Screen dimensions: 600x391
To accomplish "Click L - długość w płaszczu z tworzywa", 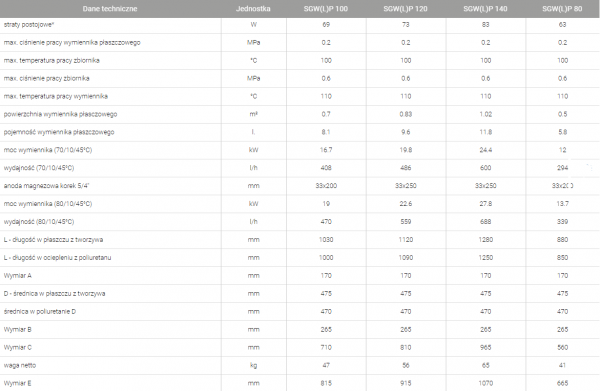I will point(53,240).
